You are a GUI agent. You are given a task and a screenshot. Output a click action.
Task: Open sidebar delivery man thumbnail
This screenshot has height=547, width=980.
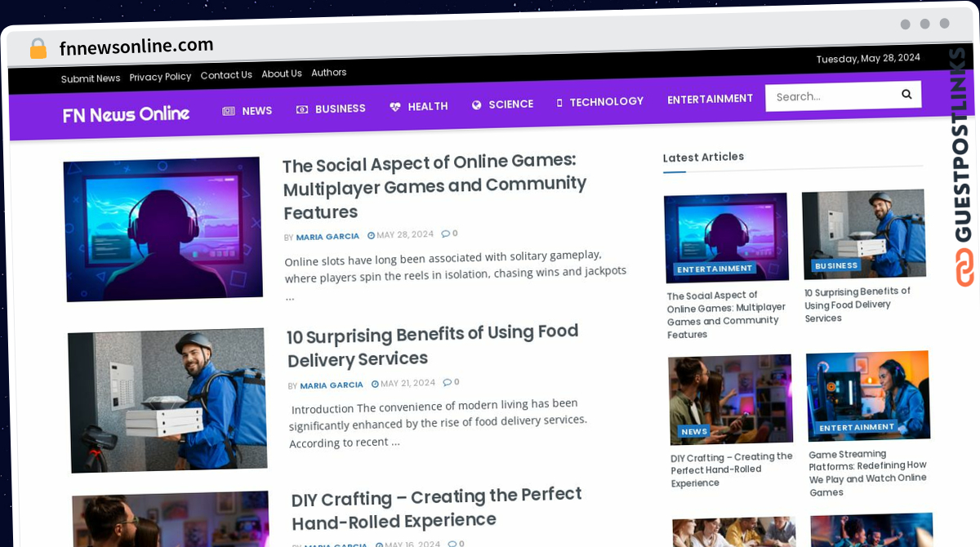pyautogui.click(x=864, y=234)
